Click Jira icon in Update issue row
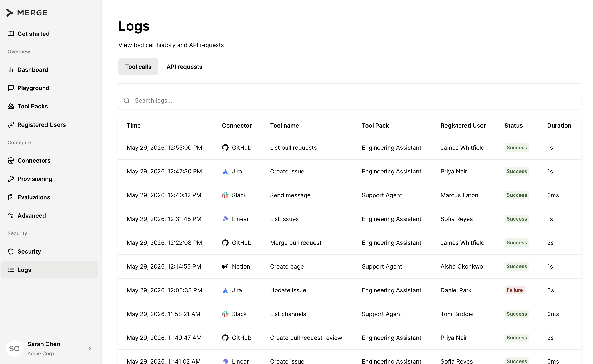The height and width of the screenshot is (364, 593). (225, 290)
